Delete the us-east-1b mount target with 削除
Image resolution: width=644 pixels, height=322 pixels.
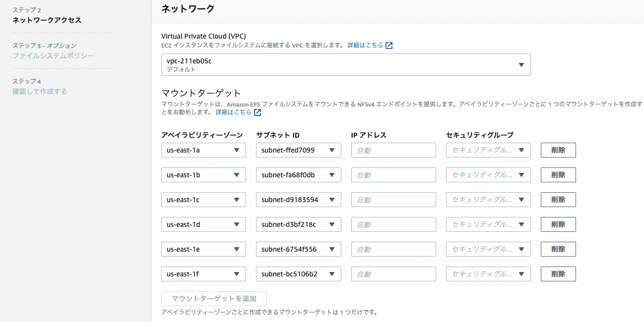point(558,175)
